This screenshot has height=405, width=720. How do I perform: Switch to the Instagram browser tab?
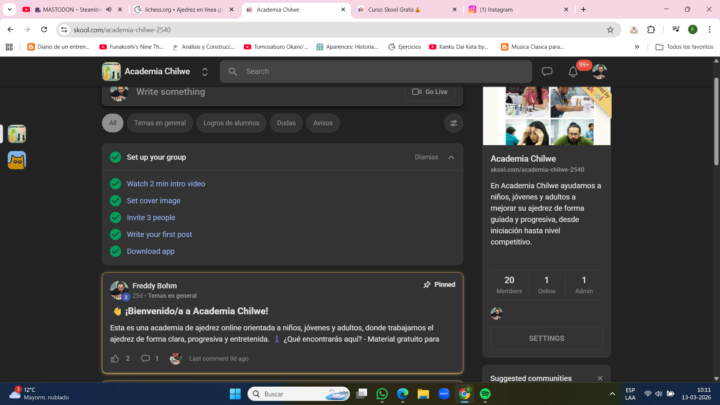pyautogui.click(x=518, y=9)
